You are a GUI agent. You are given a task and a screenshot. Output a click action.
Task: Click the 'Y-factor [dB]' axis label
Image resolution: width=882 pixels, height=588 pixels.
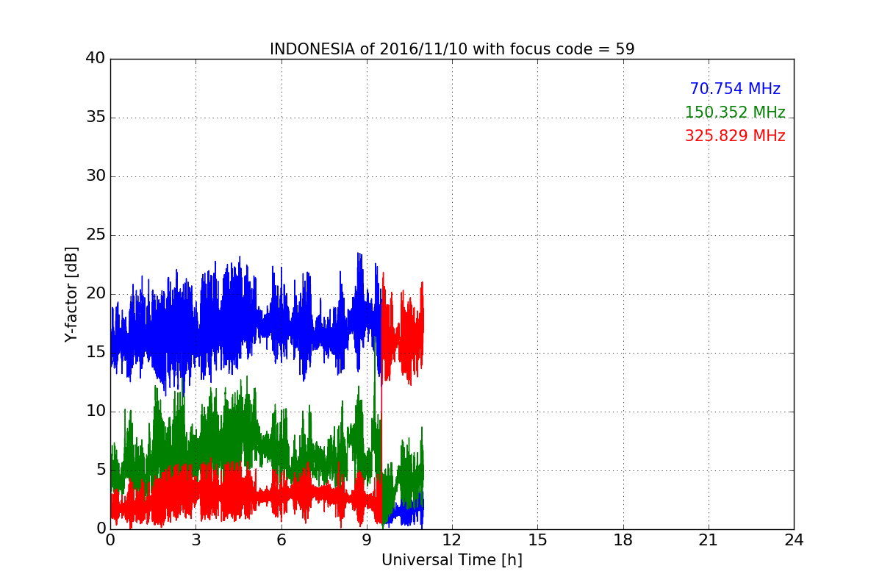click(x=71, y=294)
